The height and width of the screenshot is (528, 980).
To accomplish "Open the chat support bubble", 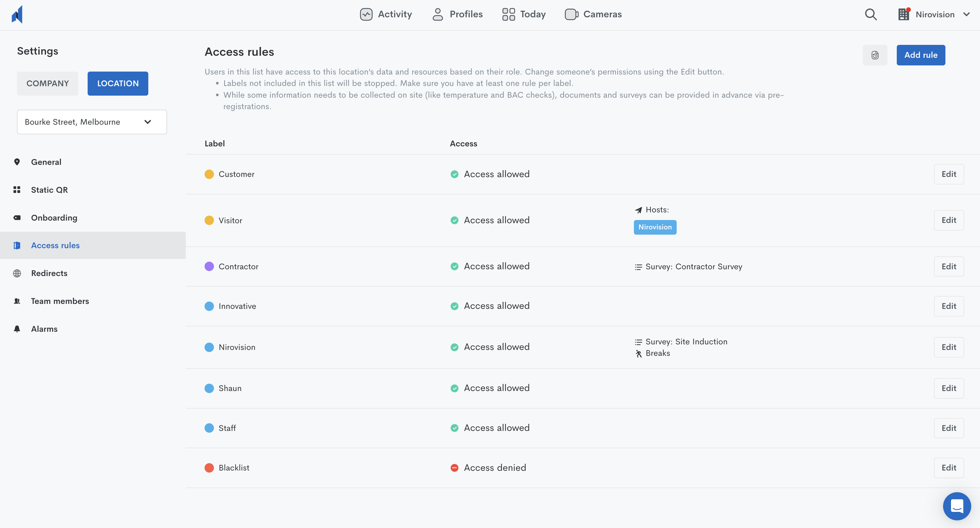I will coord(957,506).
